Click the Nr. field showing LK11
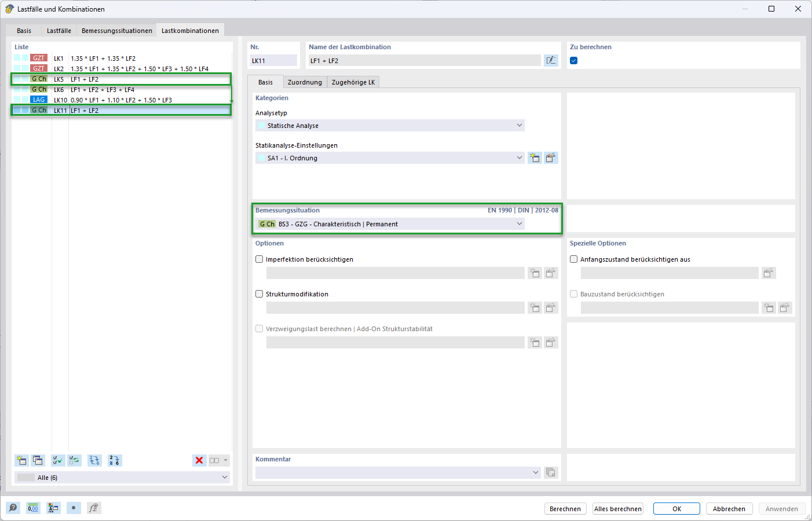812x521 pixels. pyautogui.click(x=273, y=60)
